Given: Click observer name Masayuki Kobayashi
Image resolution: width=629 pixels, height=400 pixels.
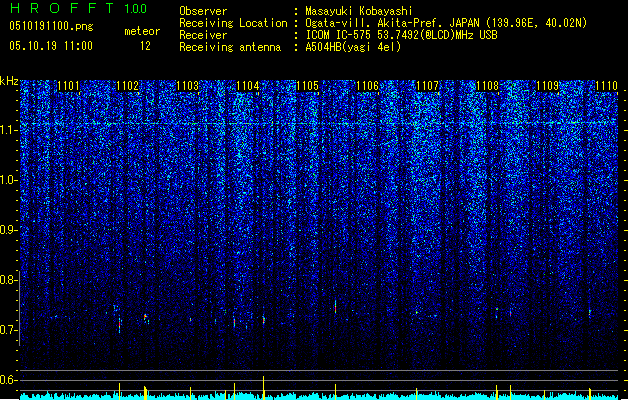Looking at the screenshot, I should point(359,11).
